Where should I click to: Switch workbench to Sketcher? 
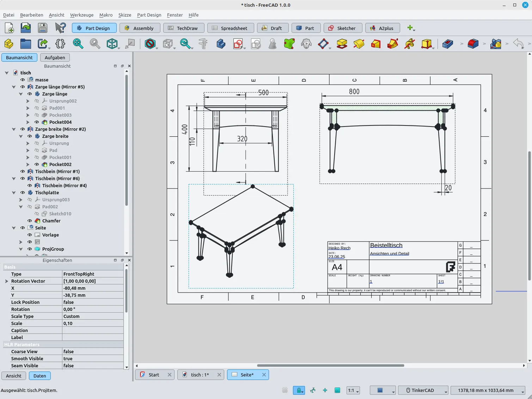343,28
